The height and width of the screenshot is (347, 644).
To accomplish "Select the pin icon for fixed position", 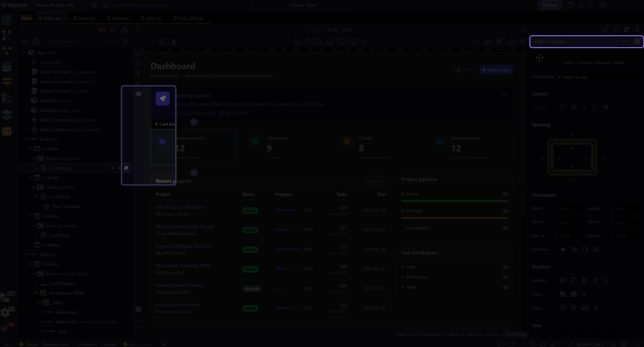I will (595, 280).
